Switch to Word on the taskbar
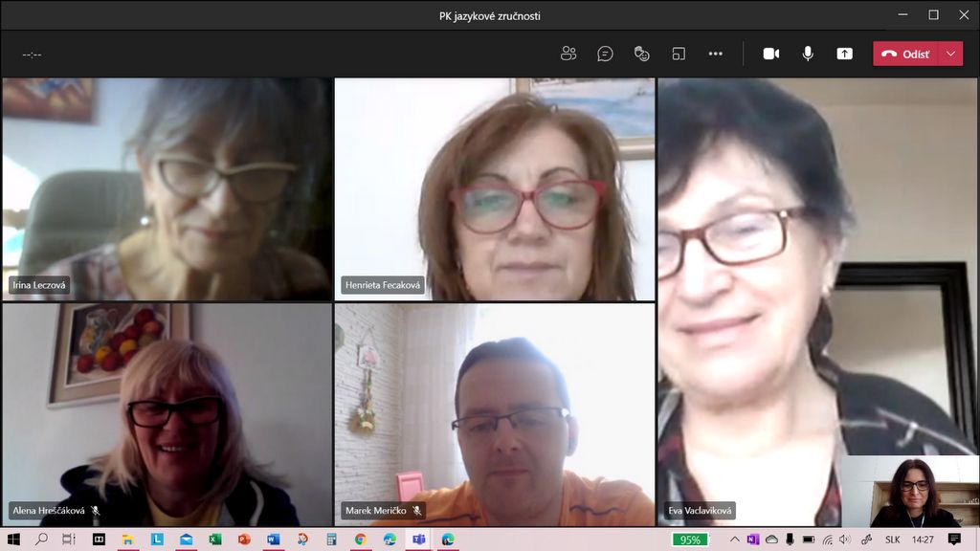 [273, 540]
